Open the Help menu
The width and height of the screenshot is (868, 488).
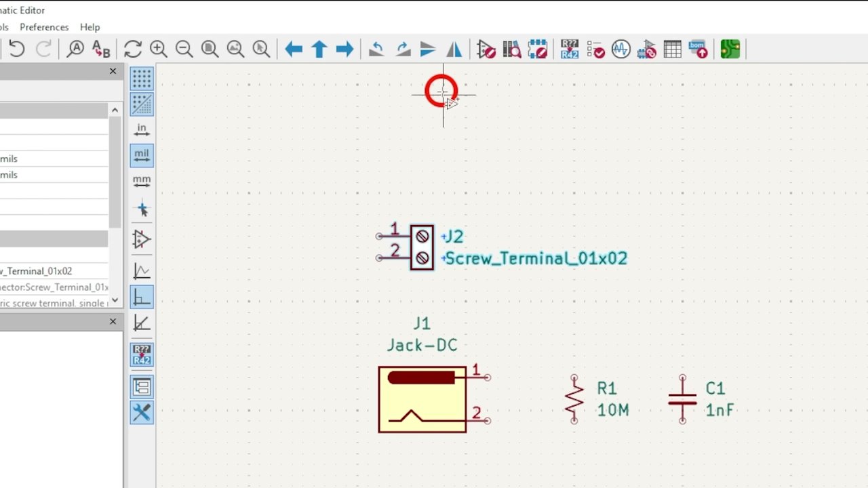point(90,27)
